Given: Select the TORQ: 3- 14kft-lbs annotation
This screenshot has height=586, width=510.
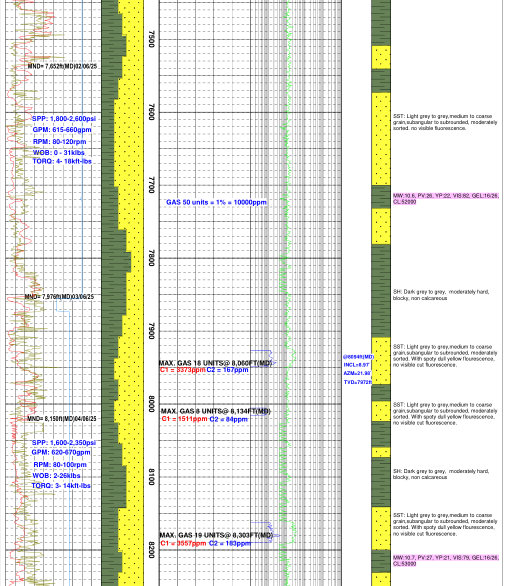Looking at the screenshot, I should pos(61,485).
